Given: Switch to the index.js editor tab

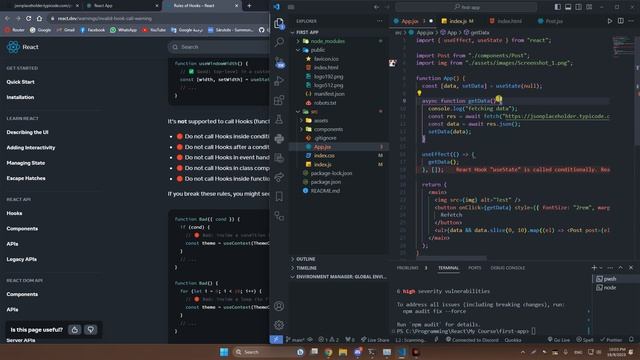Looking at the screenshot, I should point(458,21).
